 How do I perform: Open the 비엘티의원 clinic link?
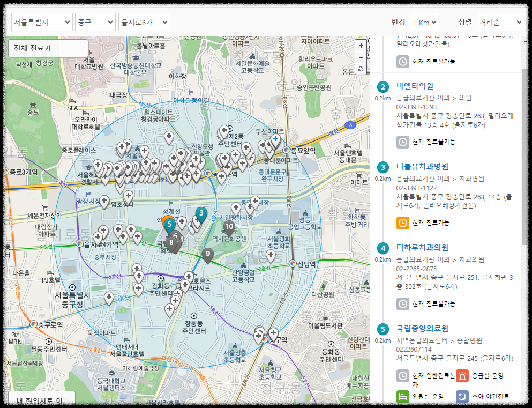click(x=415, y=86)
